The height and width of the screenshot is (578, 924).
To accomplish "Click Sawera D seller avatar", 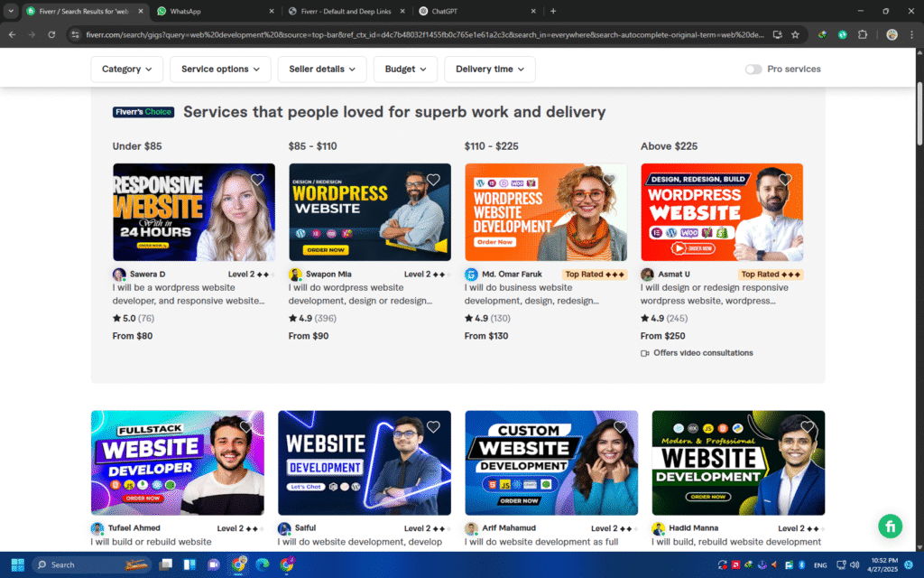I will pyautogui.click(x=119, y=275).
